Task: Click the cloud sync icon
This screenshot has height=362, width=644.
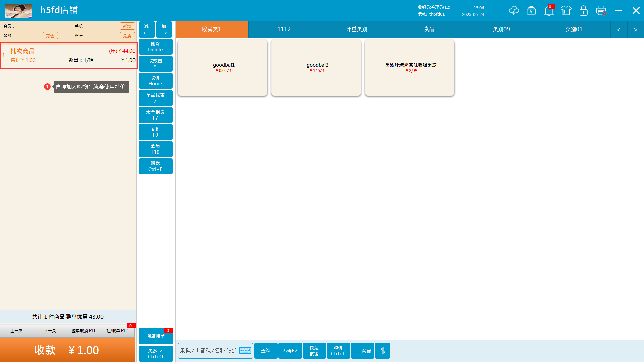Action: pos(514,11)
